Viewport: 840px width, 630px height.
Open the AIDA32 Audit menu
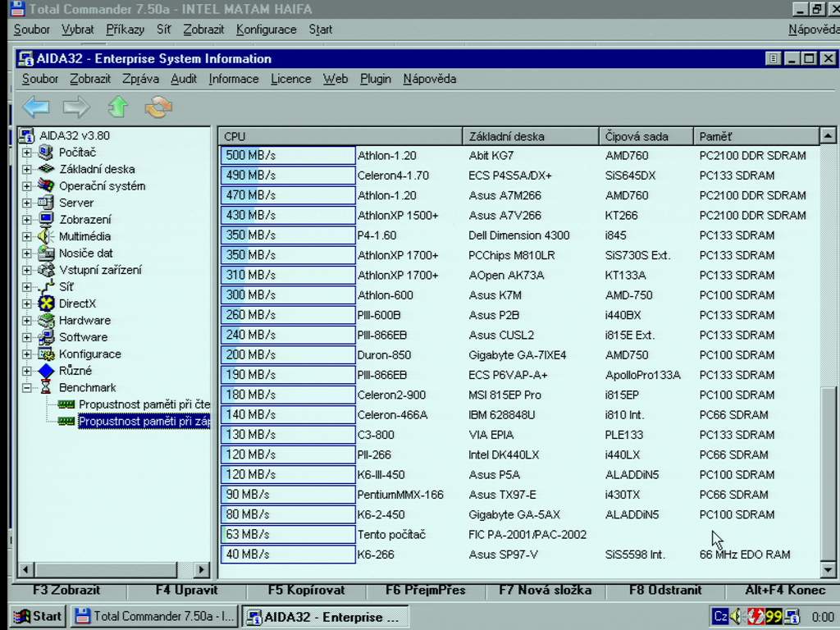[x=184, y=79]
